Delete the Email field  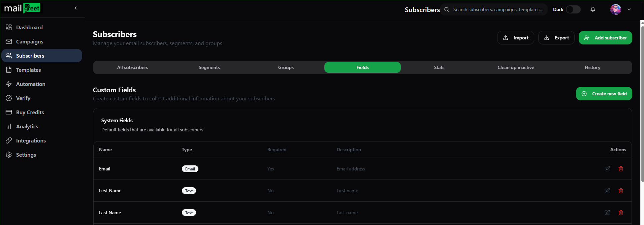coord(621,169)
